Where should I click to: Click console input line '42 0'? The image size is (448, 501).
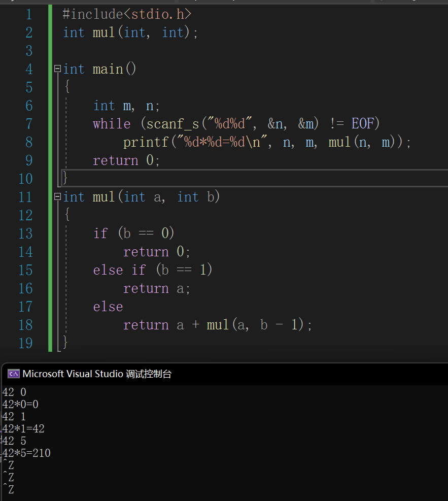(14, 392)
